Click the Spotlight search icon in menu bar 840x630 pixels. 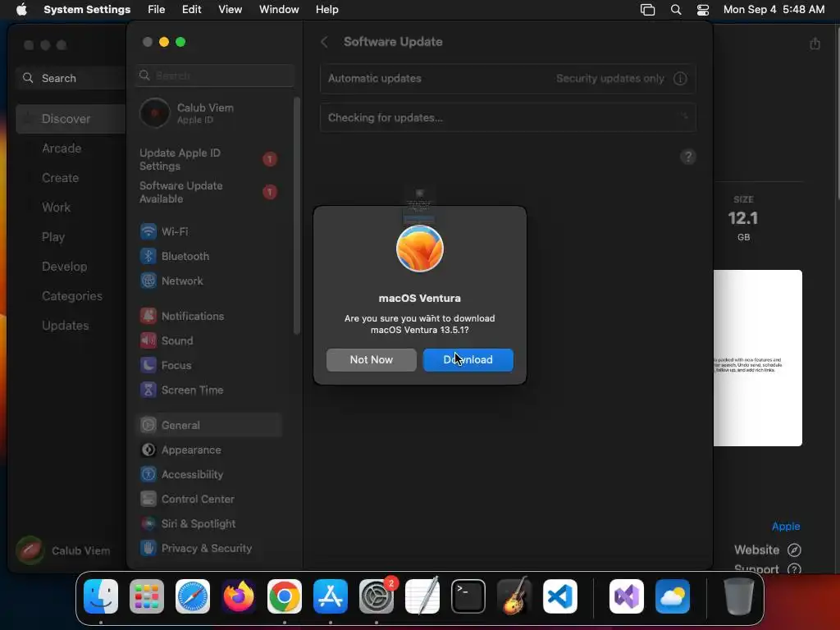click(676, 10)
